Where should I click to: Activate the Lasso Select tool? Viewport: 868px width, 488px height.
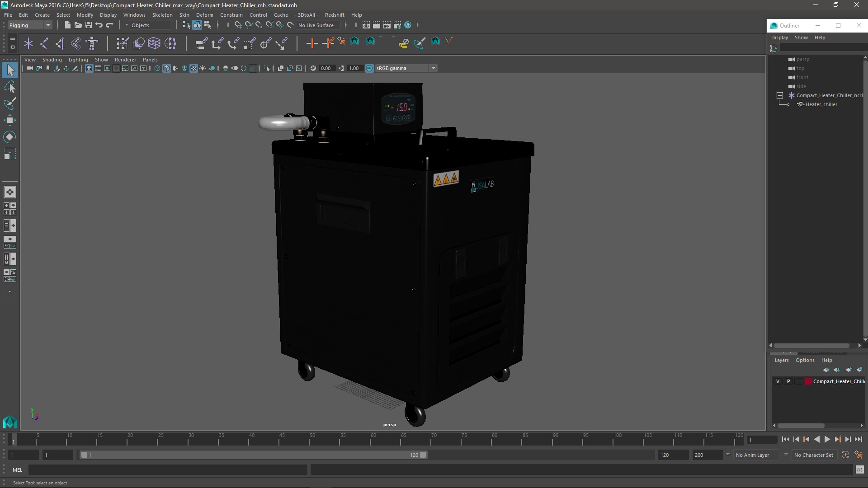(x=10, y=87)
